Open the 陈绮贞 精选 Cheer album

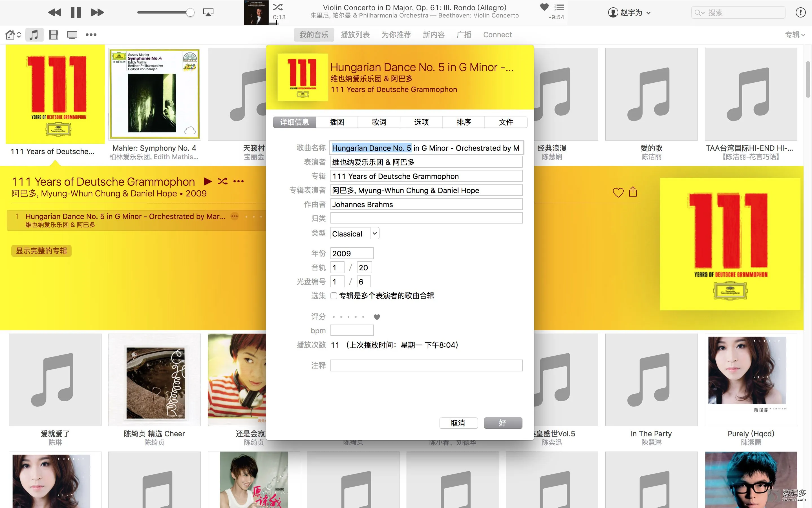pyautogui.click(x=154, y=380)
